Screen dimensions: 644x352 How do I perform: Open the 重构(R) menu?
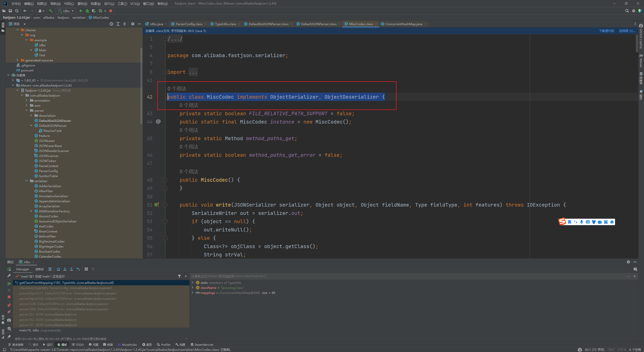[82, 4]
